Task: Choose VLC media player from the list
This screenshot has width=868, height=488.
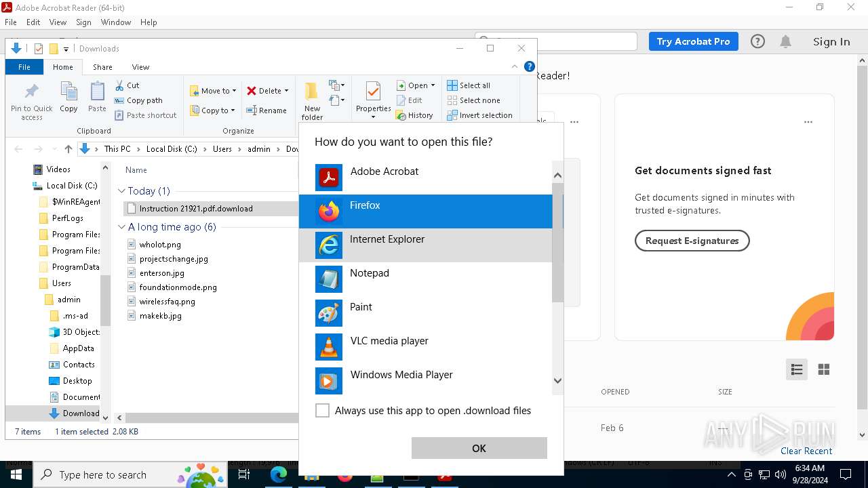Action: (x=425, y=347)
